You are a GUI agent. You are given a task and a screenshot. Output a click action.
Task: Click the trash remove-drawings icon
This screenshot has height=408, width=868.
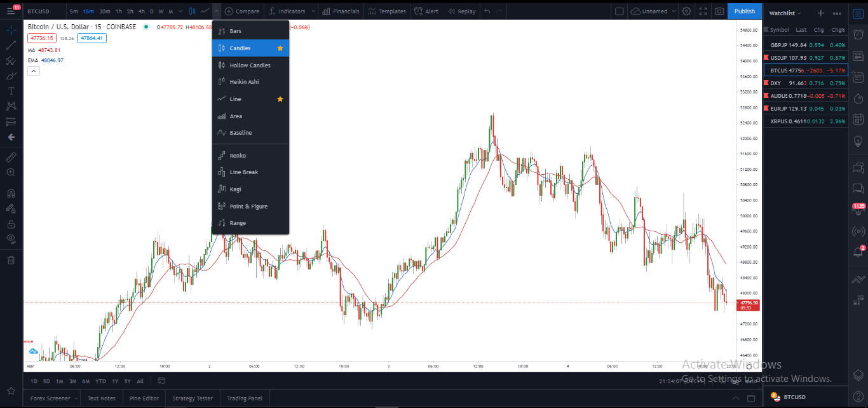(x=11, y=259)
